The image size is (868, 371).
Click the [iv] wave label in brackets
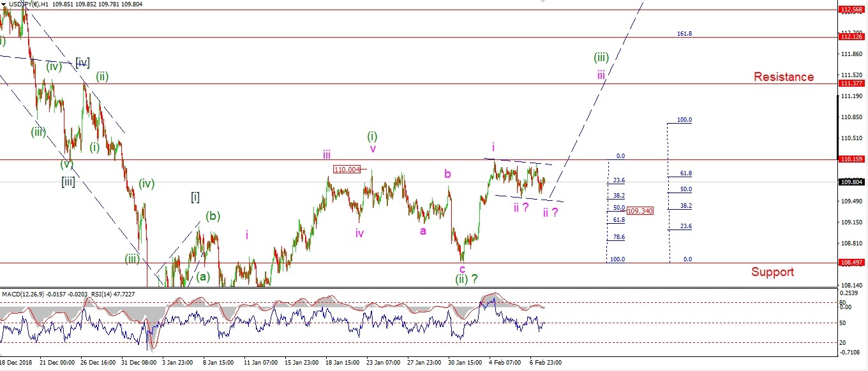(82, 62)
